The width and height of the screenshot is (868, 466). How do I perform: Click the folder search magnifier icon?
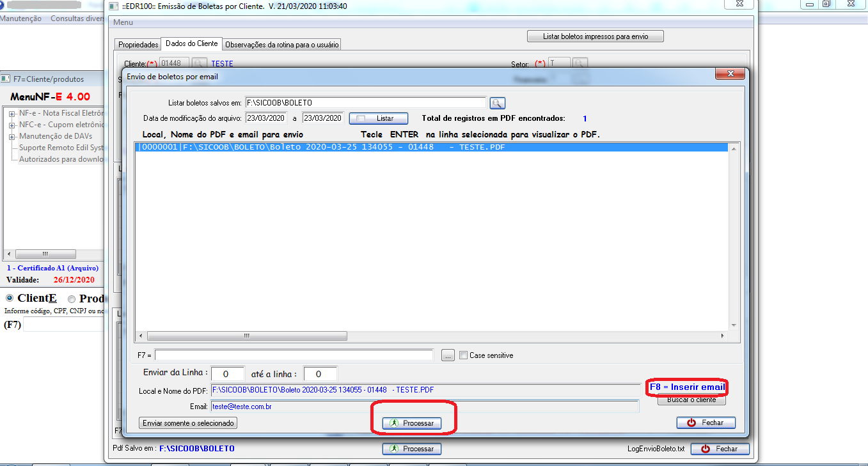pos(498,103)
